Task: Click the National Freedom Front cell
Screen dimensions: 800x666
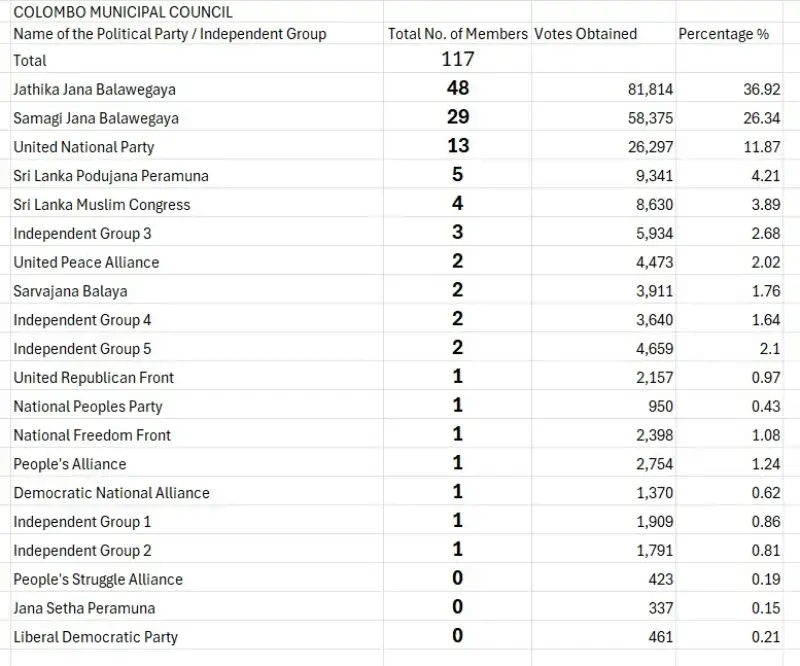Action: click(x=92, y=436)
